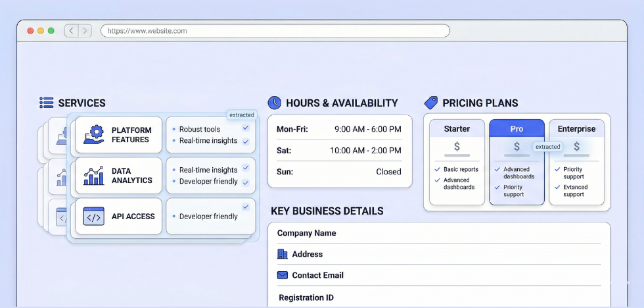Click the Services list icon
644x308 pixels.
click(x=46, y=103)
